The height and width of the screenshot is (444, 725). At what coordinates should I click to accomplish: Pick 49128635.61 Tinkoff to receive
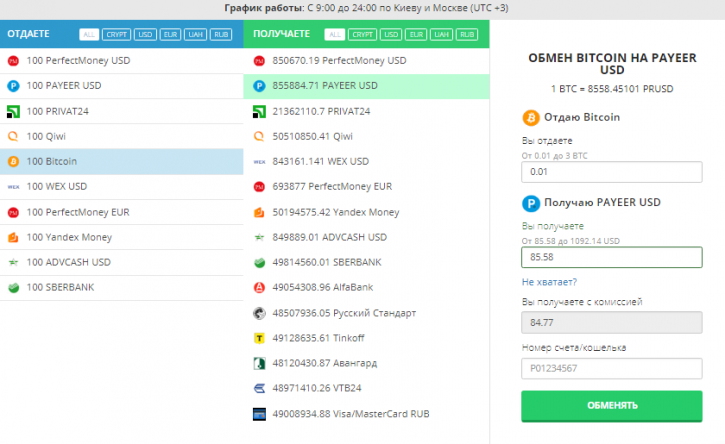pos(366,338)
